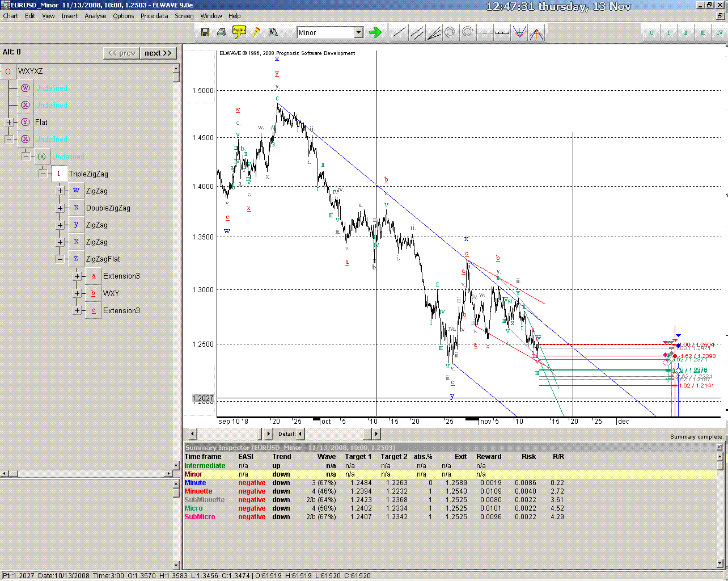Expand the x DoubleZigZag node
Viewport: 728px width, 581px height.
[60, 208]
